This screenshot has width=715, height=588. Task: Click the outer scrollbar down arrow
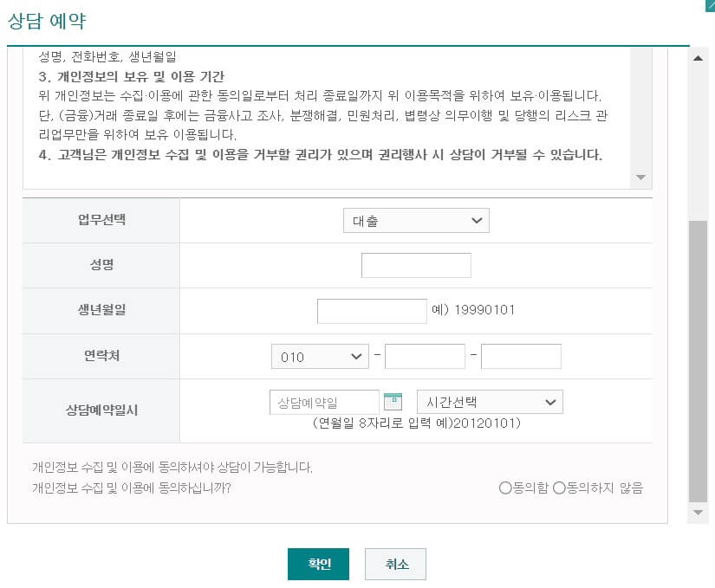tap(698, 513)
